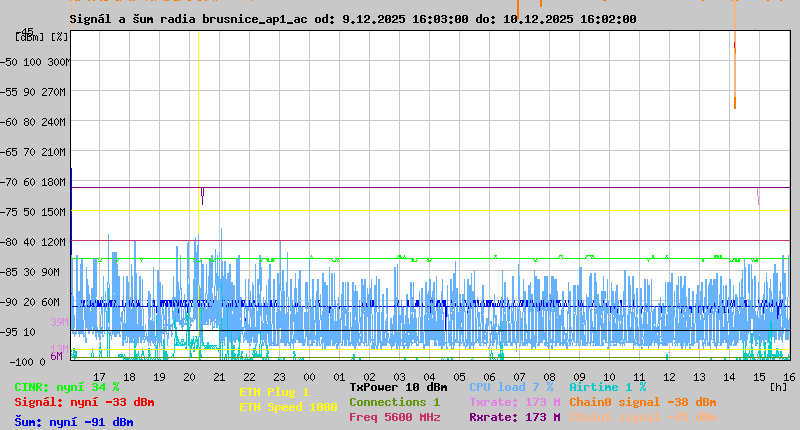Select the blue Šum legend entry
Image resolution: width=800 pixels, height=430 pixels.
tap(73, 422)
